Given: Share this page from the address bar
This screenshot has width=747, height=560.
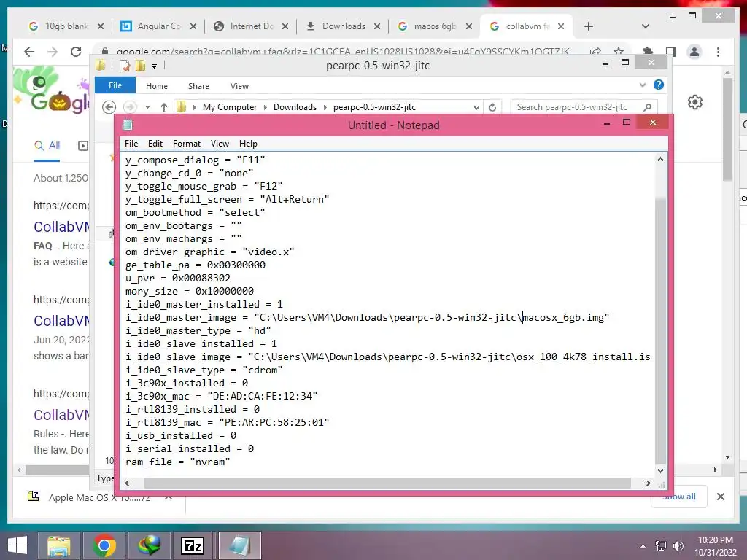Looking at the screenshot, I should coord(595,52).
